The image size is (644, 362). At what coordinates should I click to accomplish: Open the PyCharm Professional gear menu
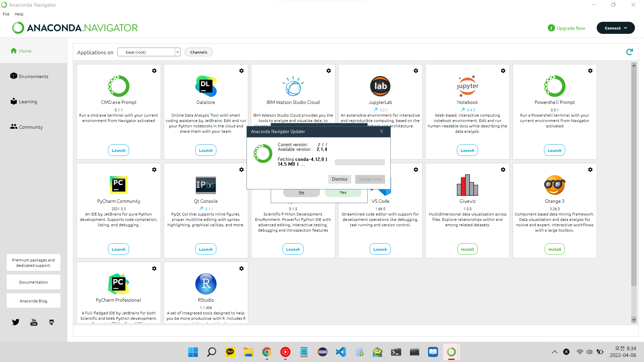[154, 268]
